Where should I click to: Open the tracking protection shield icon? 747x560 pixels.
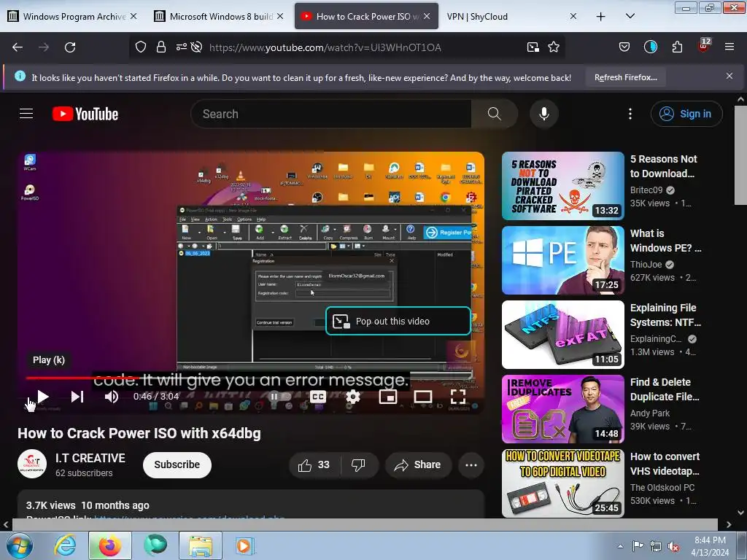click(141, 47)
